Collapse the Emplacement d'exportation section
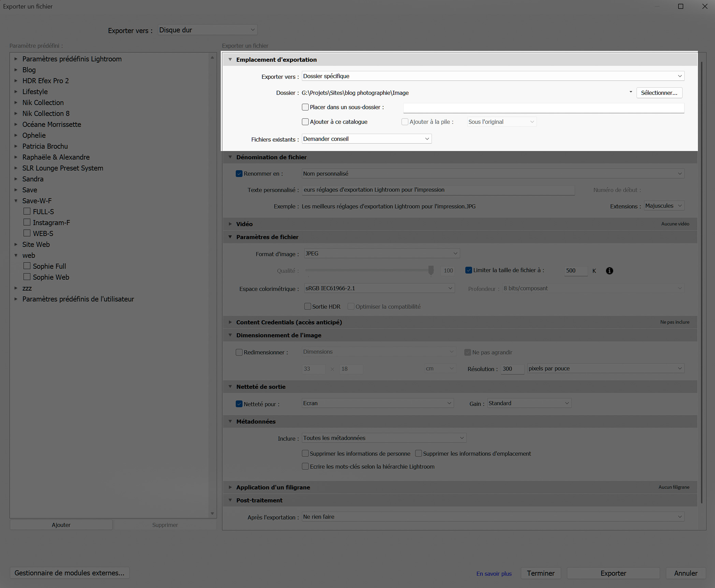This screenshot has width=715, height=588. (230, 59)
